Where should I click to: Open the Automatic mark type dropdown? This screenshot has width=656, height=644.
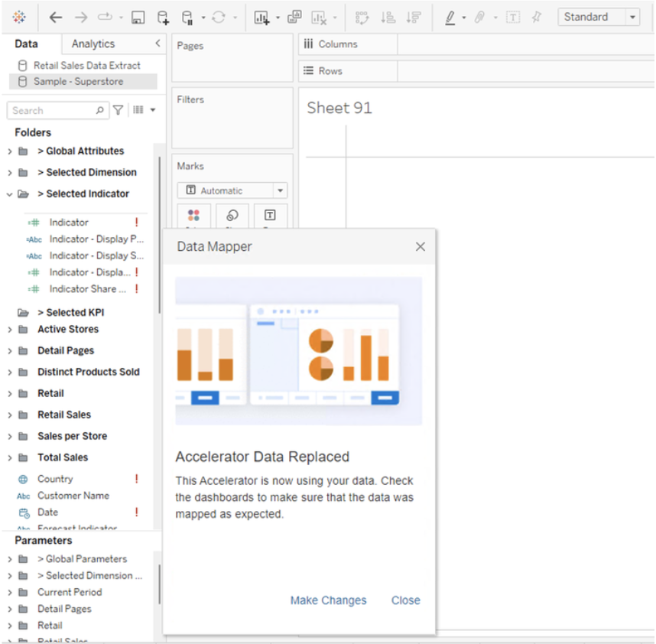[x=232, y=190]
